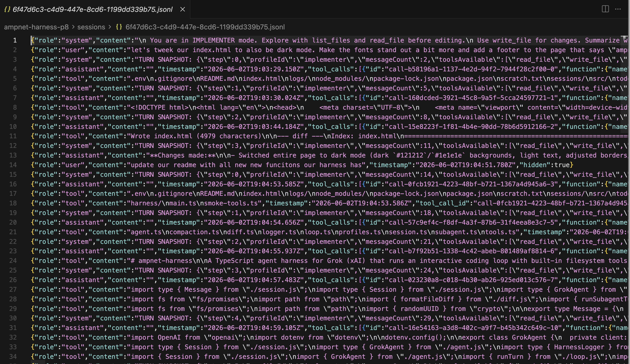Image resolution: width=630 pixels, height=364 pixels.
Task: Open the ampnet-harness-p8 breadcrumb
Action: (x=36, y=27)
